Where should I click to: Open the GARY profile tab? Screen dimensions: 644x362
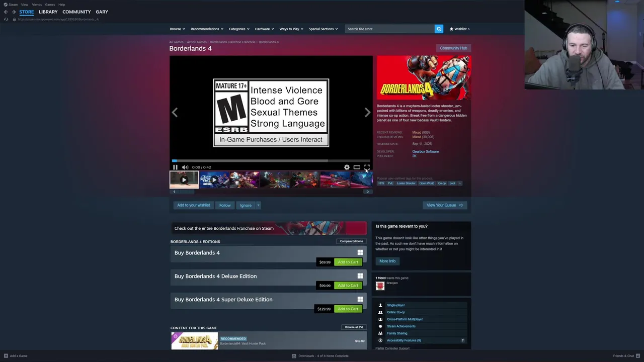pos(102,12)
